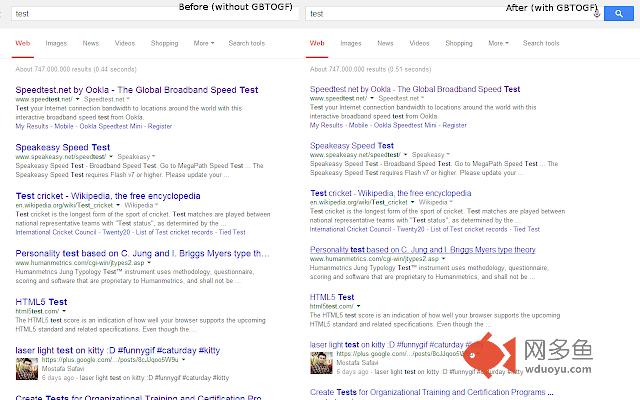
Task: Open Speakeasy site dropdown in After panel
Action: pos(431,155)
